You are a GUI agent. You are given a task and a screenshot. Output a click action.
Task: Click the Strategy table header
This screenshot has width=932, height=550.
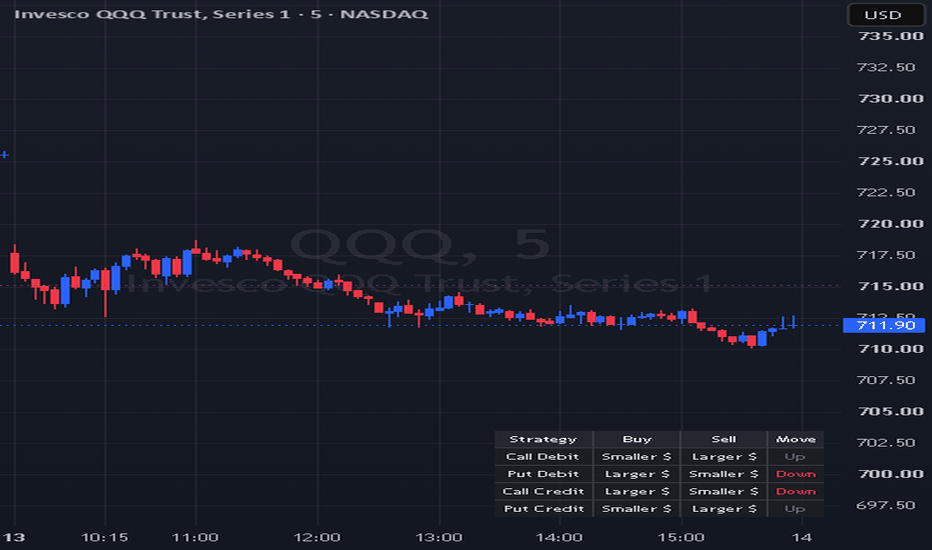click(543, 439)
